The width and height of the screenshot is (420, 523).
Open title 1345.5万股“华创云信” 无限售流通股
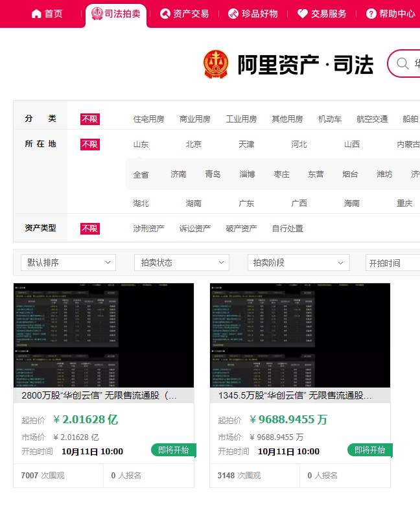coord(294,395)
